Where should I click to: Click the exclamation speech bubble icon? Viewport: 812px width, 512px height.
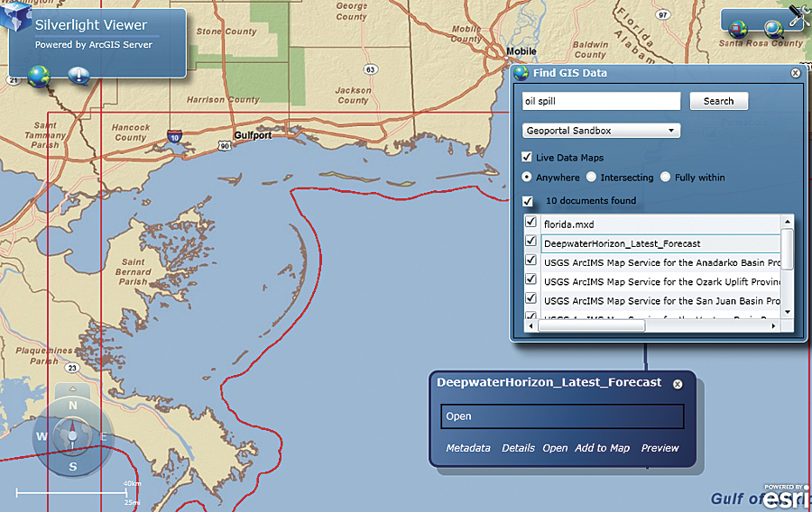(78, 76)
